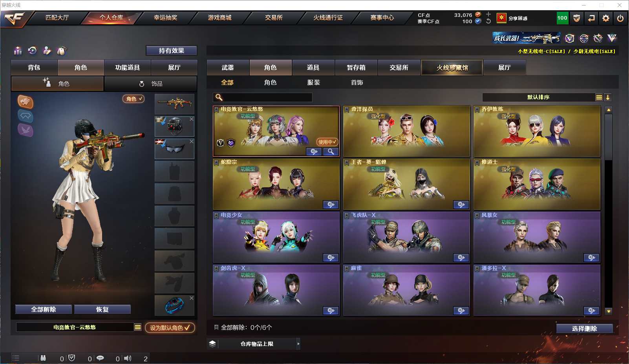The width and height of the screenshot is (629, 364).
Task: Click the replay history icon
Action: pyautogui.click(x=33, y=50)
